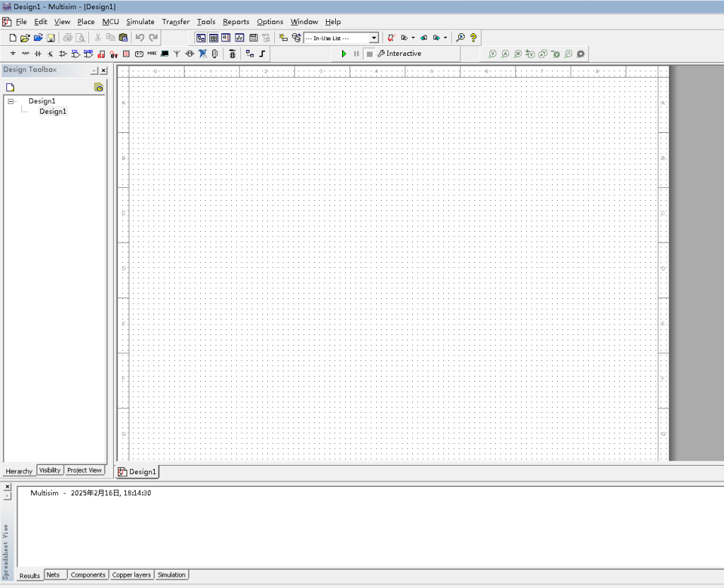Place bus line tool
Image resolution: width=724 pixels, height=588 pixels.
262,54
